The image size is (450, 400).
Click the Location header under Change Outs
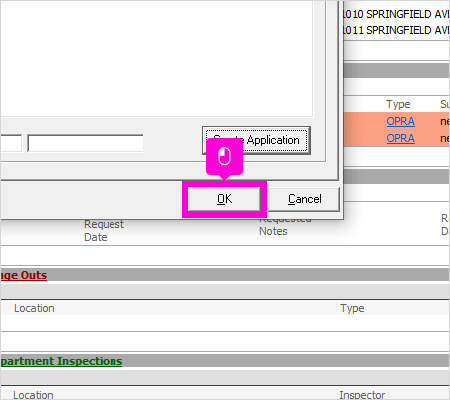[34, 308]
